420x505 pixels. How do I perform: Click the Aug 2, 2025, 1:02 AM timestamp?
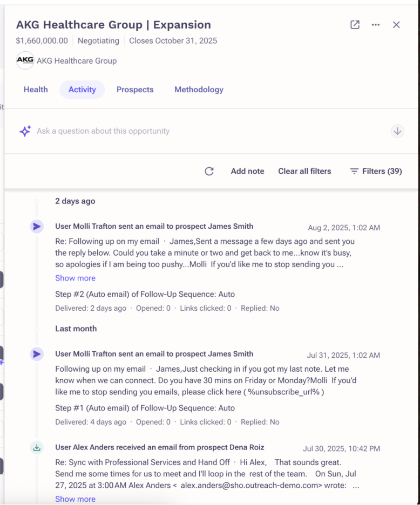click(x=344, y=228)
